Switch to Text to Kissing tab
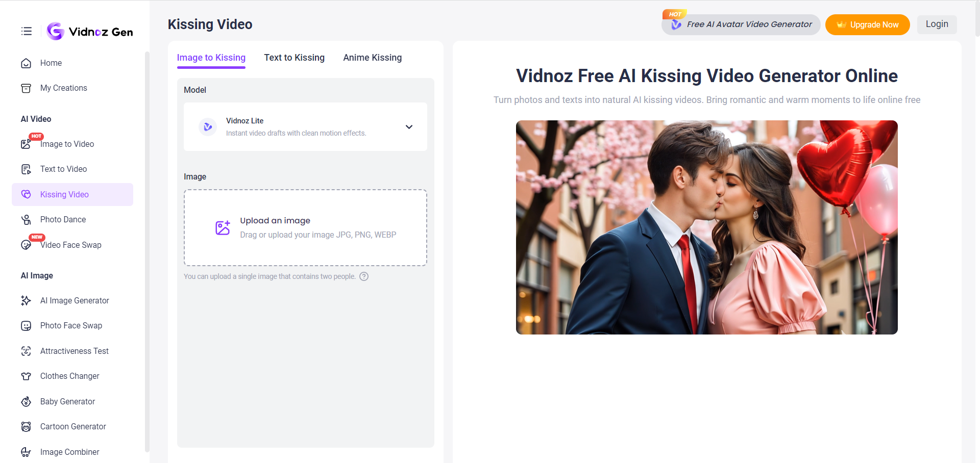 coord(295,58)
